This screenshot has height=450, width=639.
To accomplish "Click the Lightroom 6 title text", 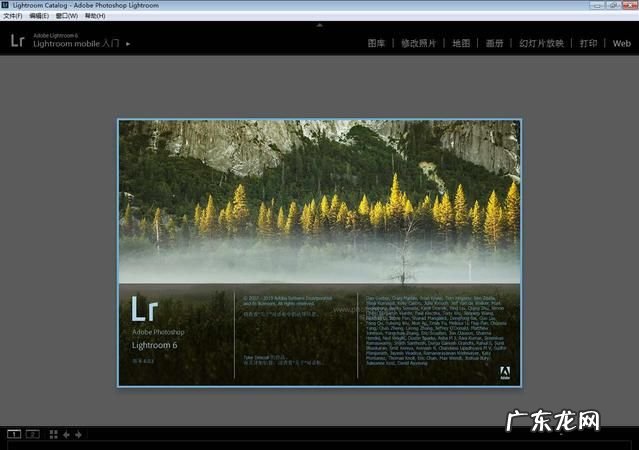I will 154,345.
